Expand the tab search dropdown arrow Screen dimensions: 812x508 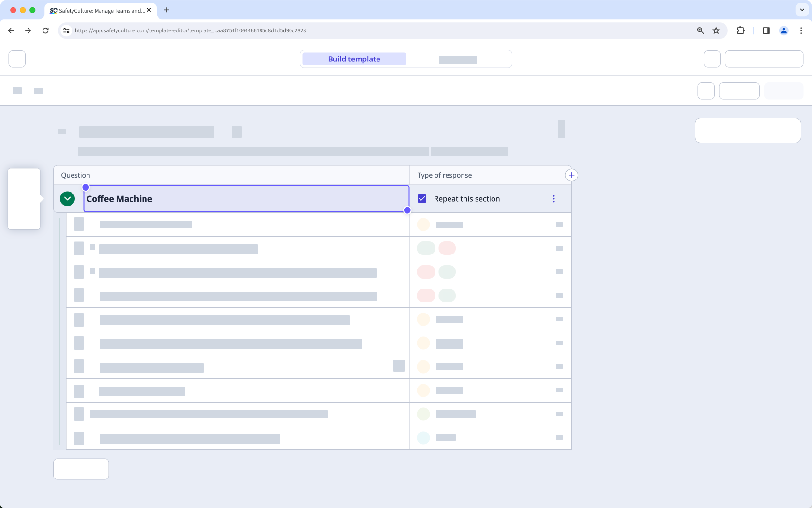click(802, 10)
